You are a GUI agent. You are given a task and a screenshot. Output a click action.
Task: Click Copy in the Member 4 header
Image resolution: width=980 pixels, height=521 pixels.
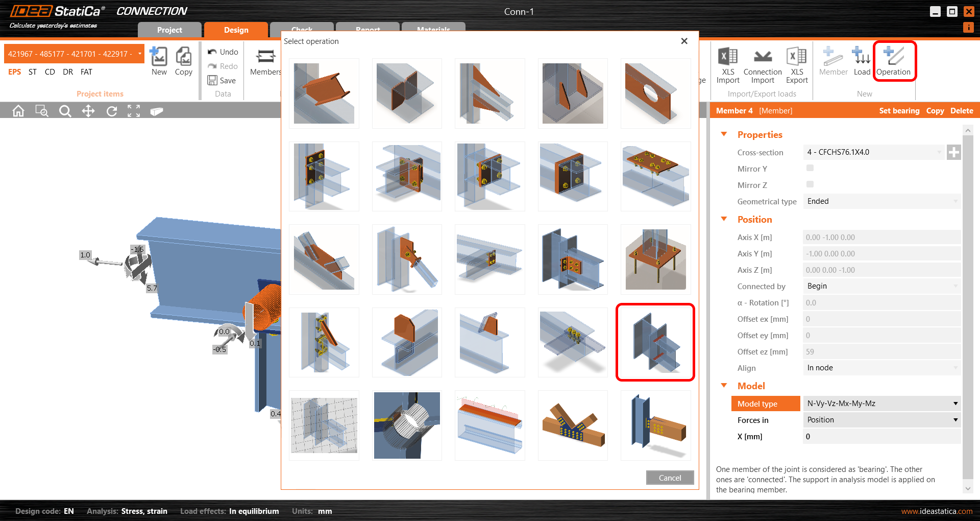point(935,111)
